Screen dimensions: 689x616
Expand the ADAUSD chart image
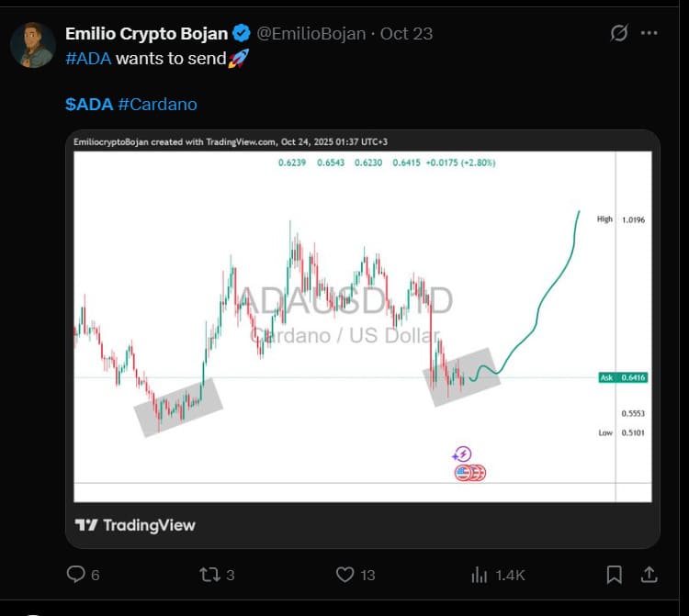(362, 312)
